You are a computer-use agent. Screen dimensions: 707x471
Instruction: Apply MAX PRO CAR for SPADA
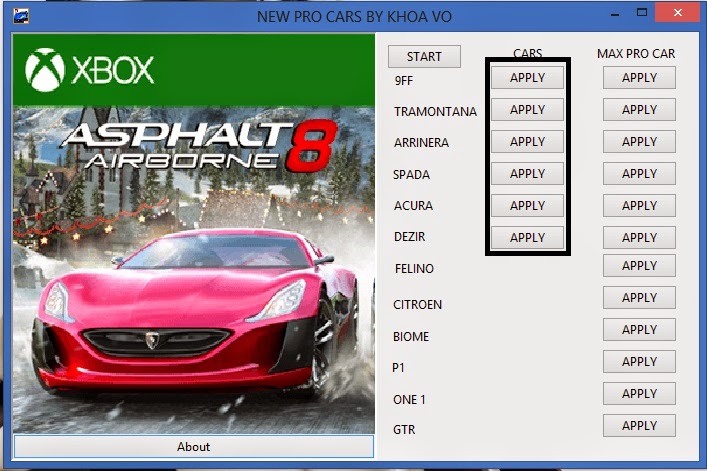pyautogui.click(x=639, y=174)
